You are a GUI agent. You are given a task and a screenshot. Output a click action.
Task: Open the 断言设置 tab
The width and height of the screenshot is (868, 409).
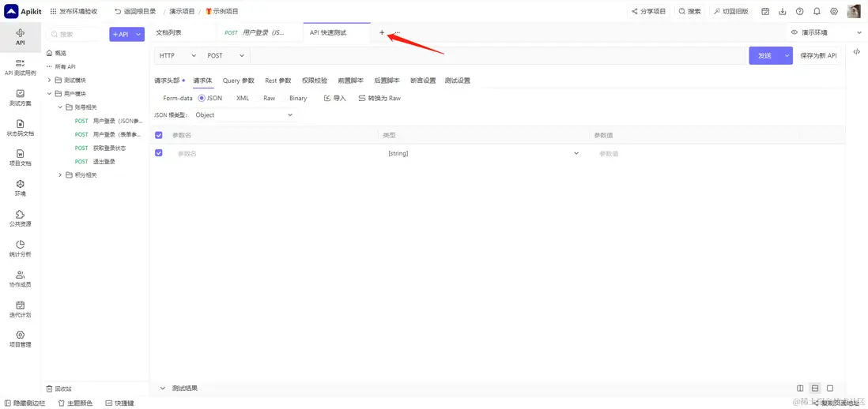pos(423,81)
